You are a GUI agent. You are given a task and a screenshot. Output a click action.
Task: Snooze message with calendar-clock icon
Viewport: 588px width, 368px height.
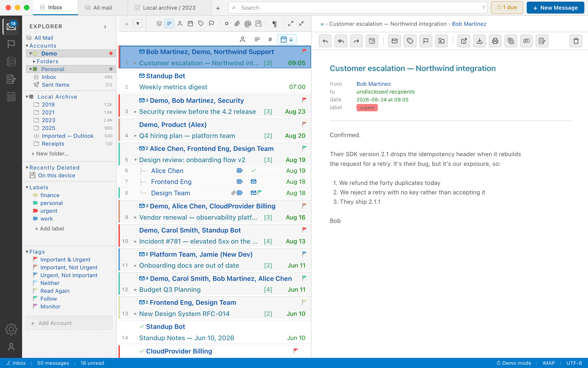[372, 41]
